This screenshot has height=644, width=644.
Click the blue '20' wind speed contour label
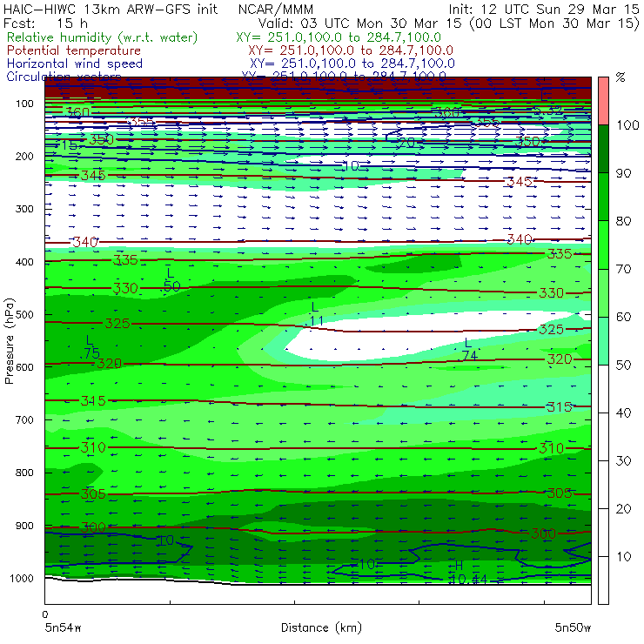click(x=406, y=143)
